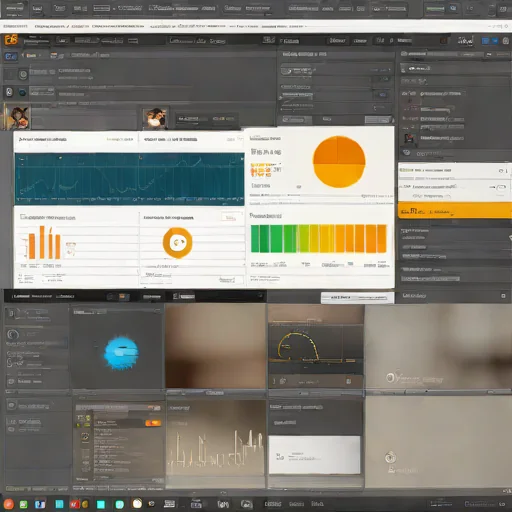Screen dimensions: 512x512
Task: Expand the square icon at the right panel footer
Action: point(503,296)
